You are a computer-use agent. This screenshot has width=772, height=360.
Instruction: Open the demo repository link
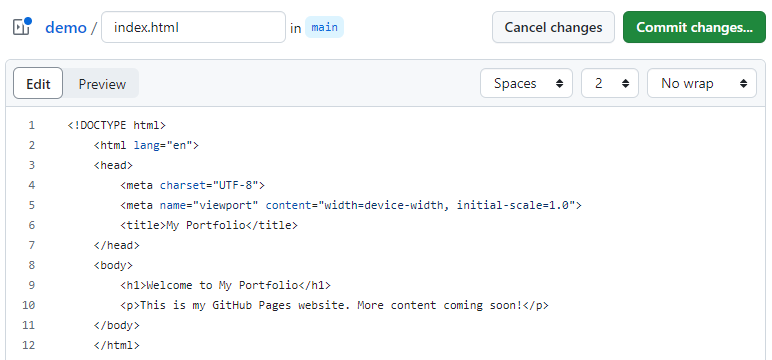pyautogui.click(x=65, y=28)
